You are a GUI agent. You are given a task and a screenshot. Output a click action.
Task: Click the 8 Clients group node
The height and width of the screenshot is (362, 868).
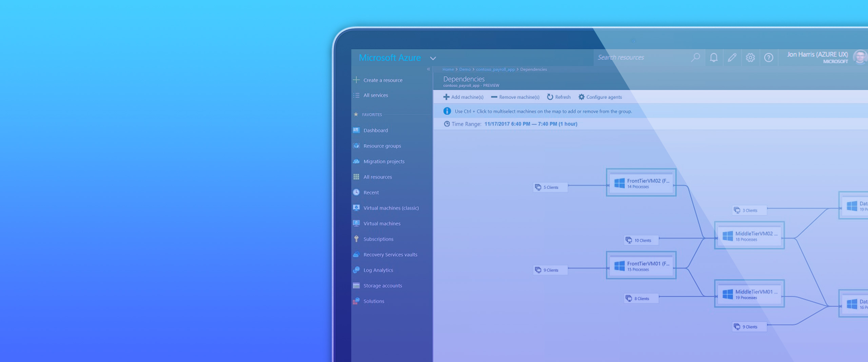click(x=642, y=298)
